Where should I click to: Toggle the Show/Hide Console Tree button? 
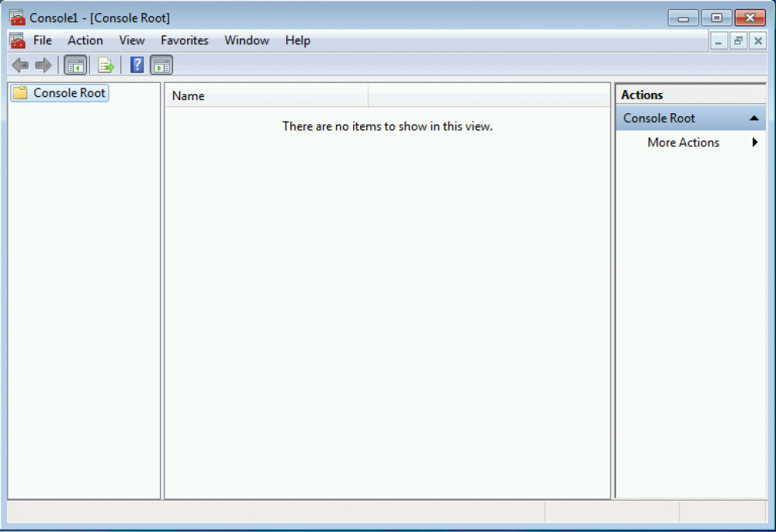[75, 65]
